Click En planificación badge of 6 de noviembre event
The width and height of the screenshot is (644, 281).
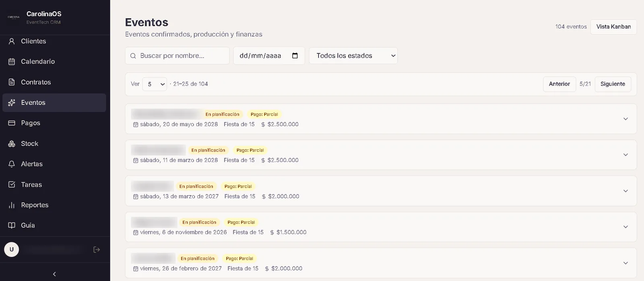tap(199, 223)
